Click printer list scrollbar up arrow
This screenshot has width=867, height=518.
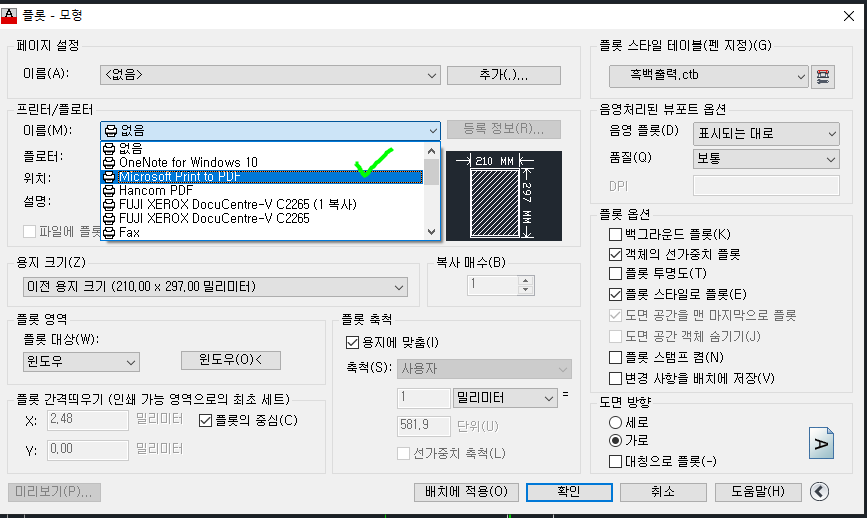pyautogui.click(x=432, y=150)
